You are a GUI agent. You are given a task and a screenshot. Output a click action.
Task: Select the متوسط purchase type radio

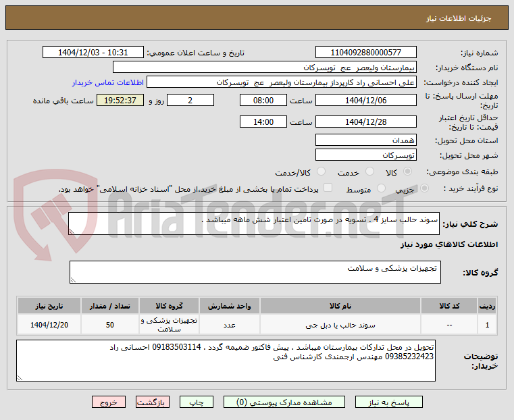click(381, 188)
